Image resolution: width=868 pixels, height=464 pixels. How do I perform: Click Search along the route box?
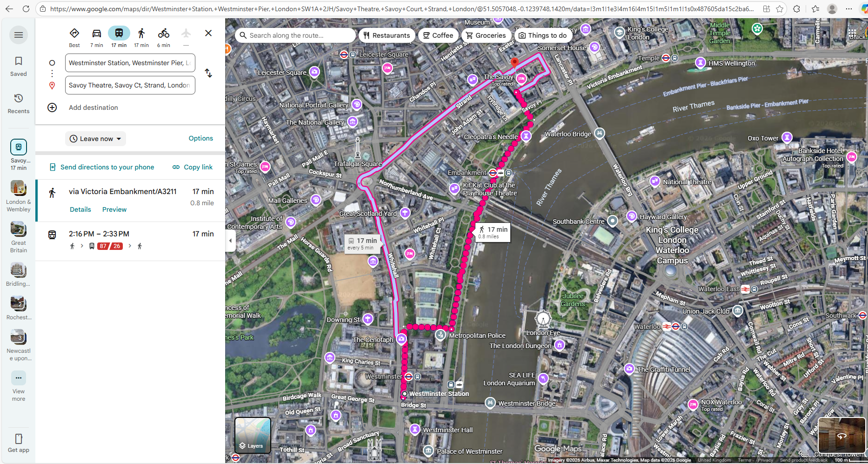[295, 35]
